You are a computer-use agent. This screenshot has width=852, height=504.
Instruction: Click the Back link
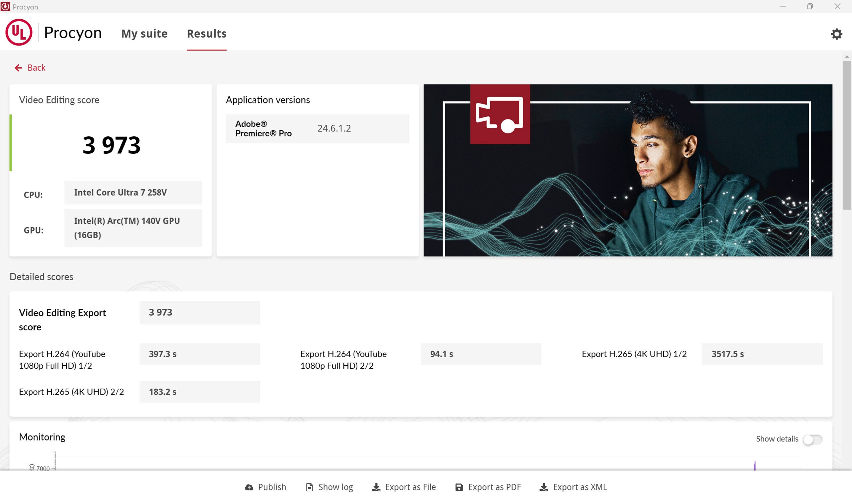(x=36, y=68)
